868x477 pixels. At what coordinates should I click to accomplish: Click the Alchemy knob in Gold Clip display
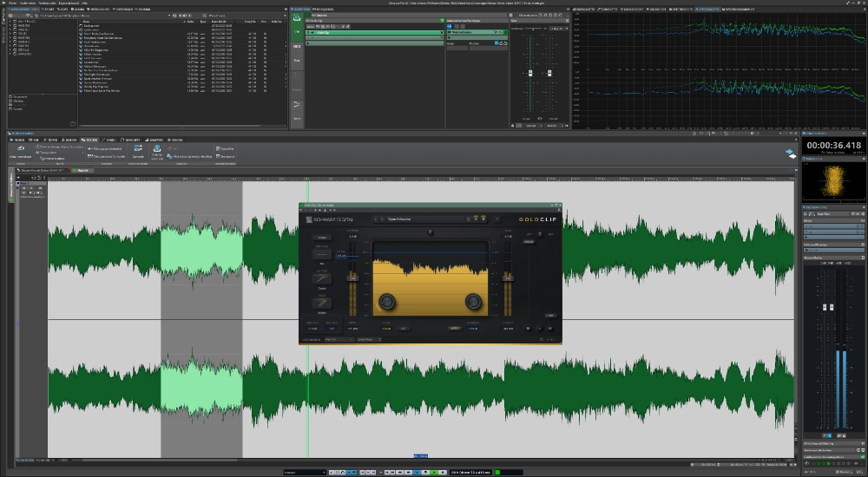pyautogui.click(x=473, y=302)
